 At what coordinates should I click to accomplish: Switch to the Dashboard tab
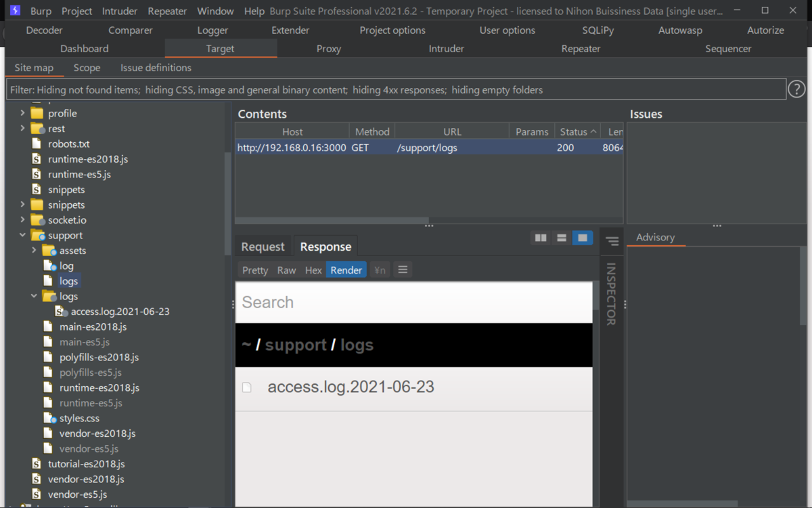pos(85,49)
